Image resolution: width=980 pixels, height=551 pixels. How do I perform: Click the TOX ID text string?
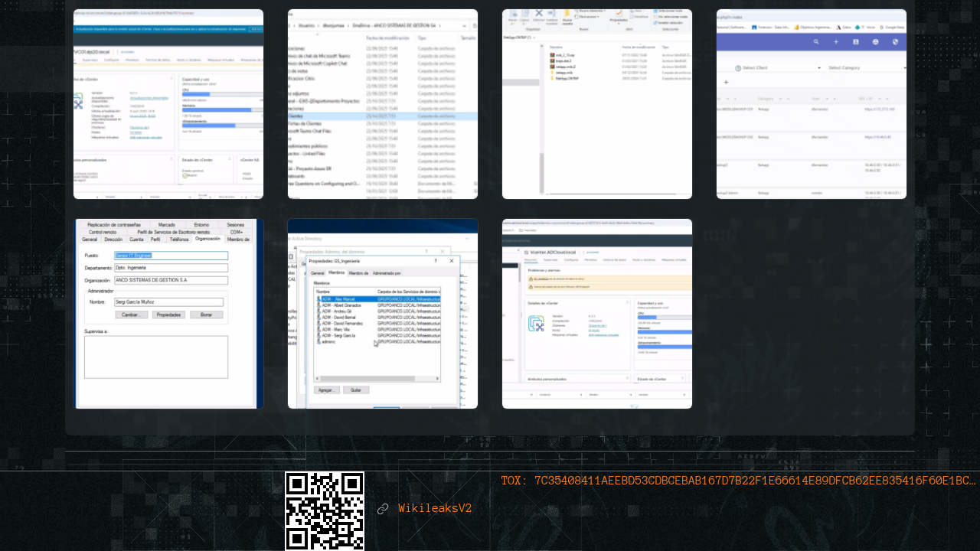tap(738, 481)
